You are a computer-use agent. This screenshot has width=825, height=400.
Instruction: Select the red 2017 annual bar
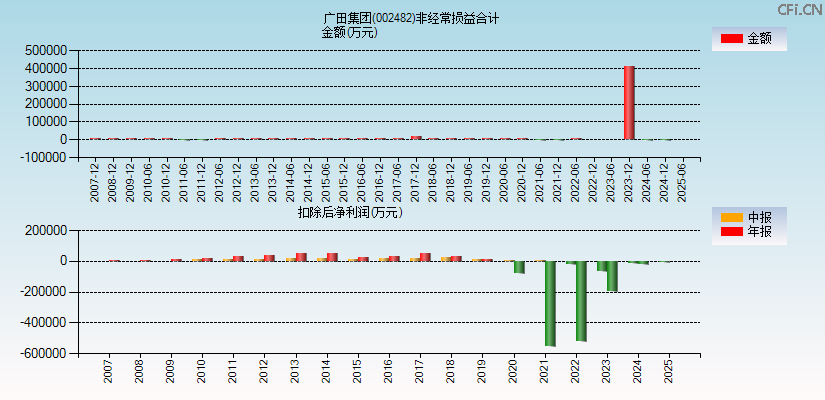426,257
